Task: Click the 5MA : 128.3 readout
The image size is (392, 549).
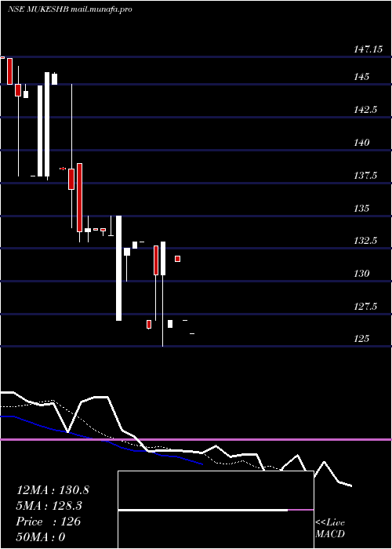Action: coord(49,506)
